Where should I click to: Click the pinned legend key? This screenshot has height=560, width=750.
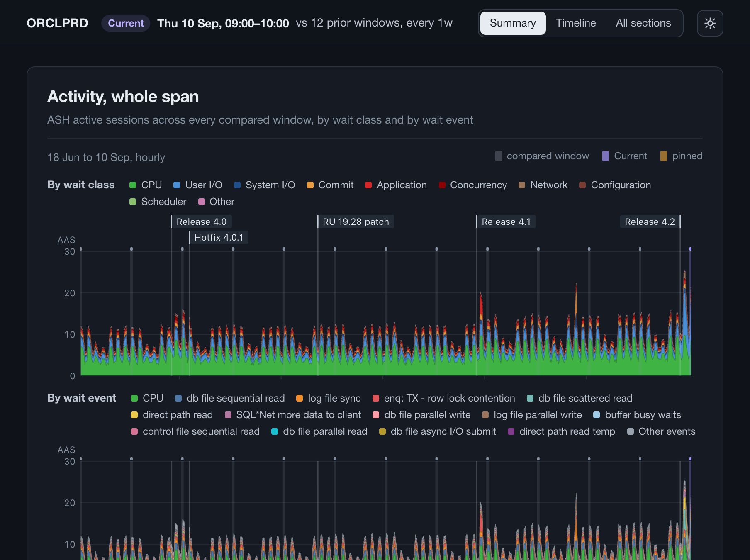pos(681,156)
